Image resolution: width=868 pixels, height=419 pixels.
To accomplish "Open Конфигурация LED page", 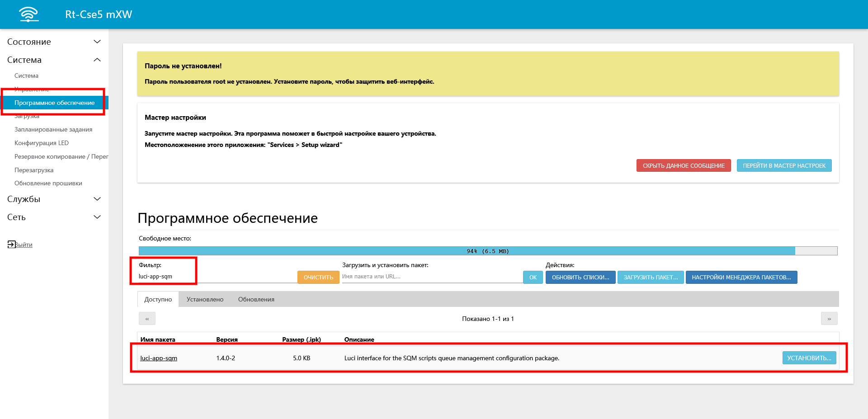I will [42, 143].
